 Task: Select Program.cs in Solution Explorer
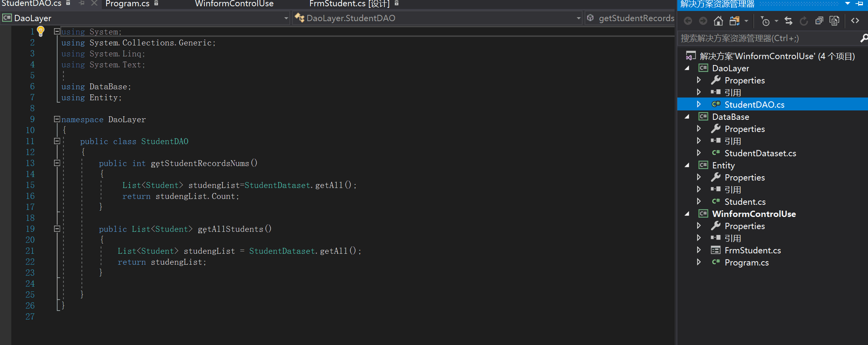pyautogui.click(x=747, y=262)
